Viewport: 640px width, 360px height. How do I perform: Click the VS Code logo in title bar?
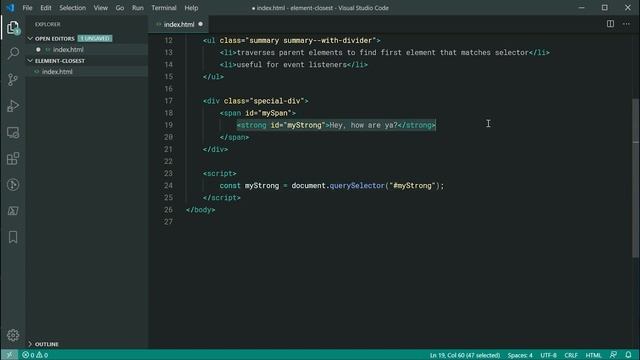click(10, 8)
